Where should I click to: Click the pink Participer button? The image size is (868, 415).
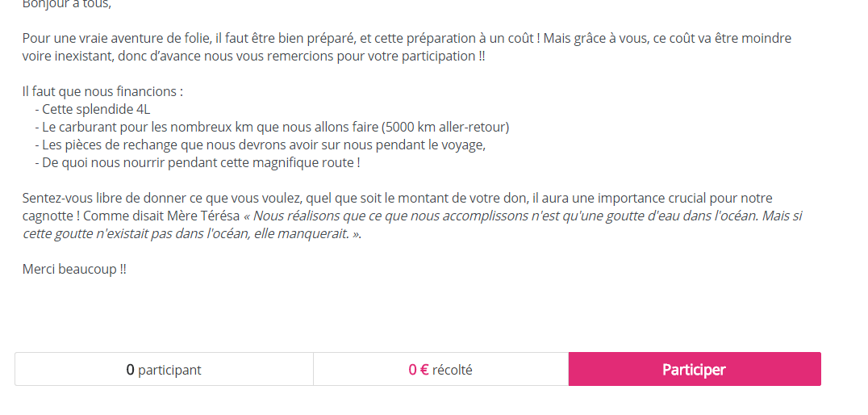click(x=695, y=369)
